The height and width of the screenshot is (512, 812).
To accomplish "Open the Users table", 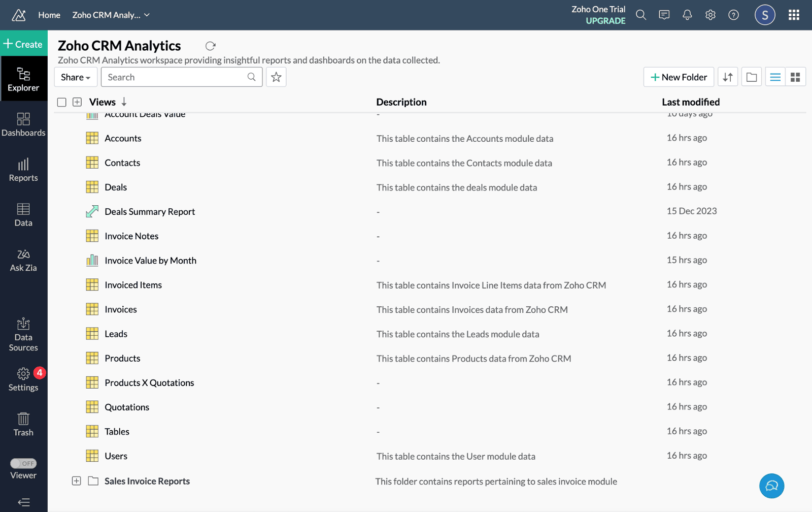I will point(116,456).
